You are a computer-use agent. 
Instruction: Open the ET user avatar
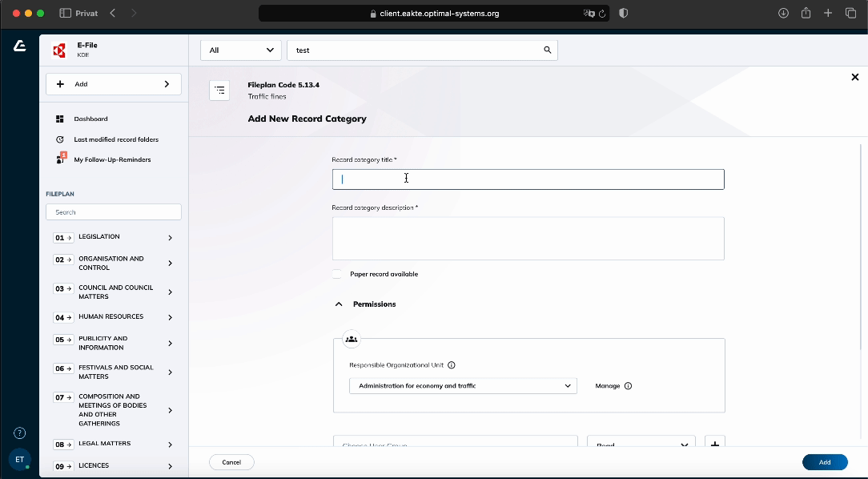coord(20,460)
